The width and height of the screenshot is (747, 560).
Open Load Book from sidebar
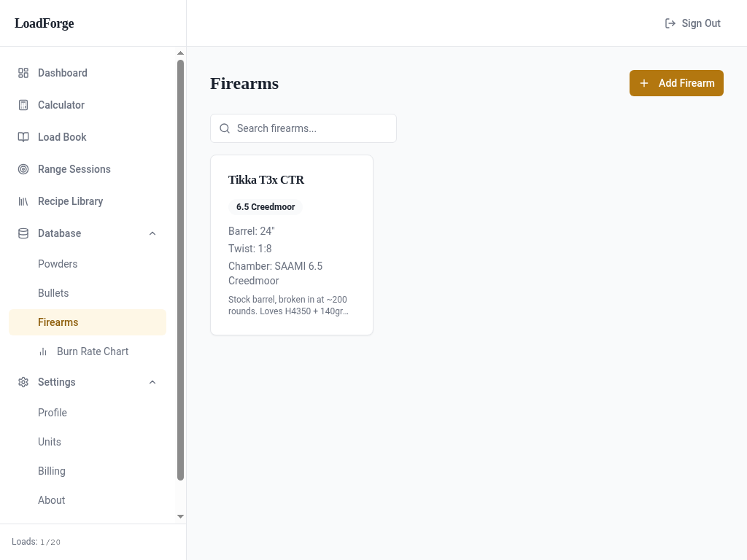point(88,137)
